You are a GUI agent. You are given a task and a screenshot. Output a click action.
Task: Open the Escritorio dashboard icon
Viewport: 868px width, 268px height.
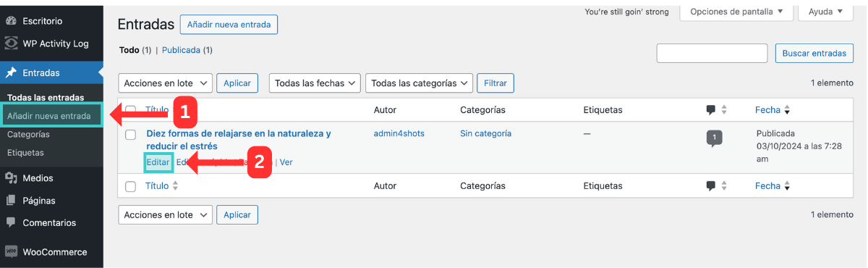pos(12,21)
